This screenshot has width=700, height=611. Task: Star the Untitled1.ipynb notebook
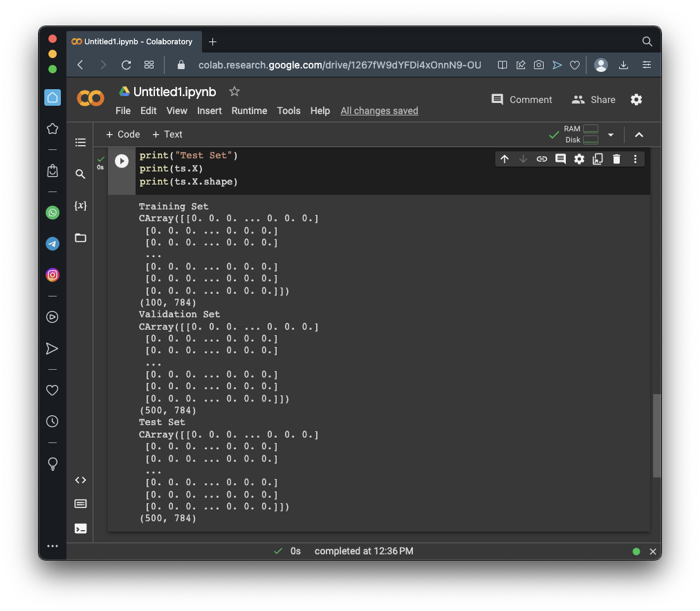click(x=234, y=91)
